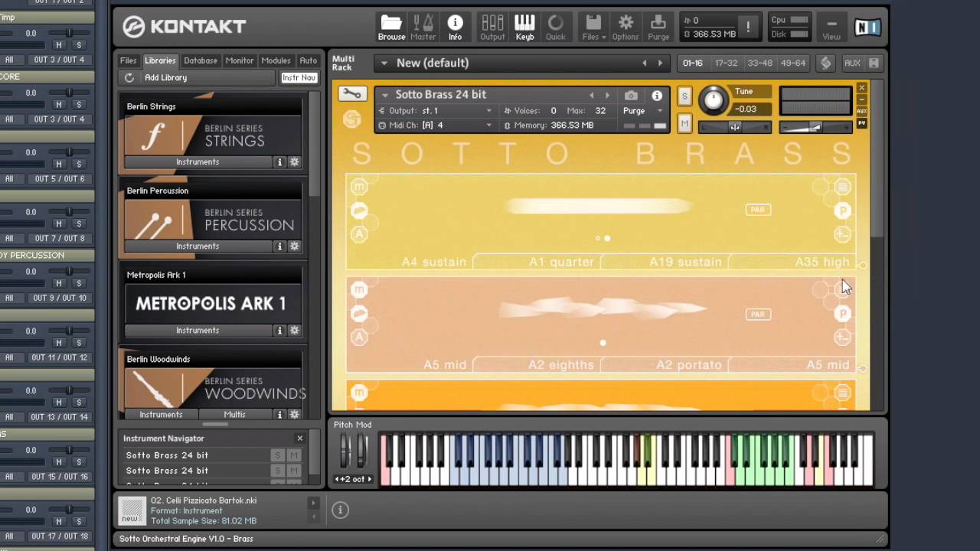
Task: Toggle PAR in the A4 sustain slot
Action: 758,210
